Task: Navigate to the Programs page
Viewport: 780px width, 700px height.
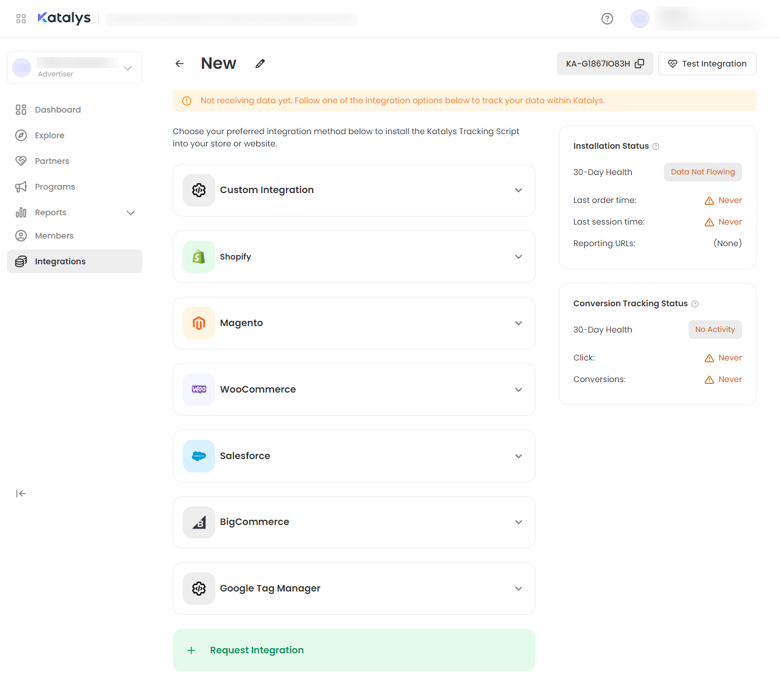Action: click(x=55, y=187)
